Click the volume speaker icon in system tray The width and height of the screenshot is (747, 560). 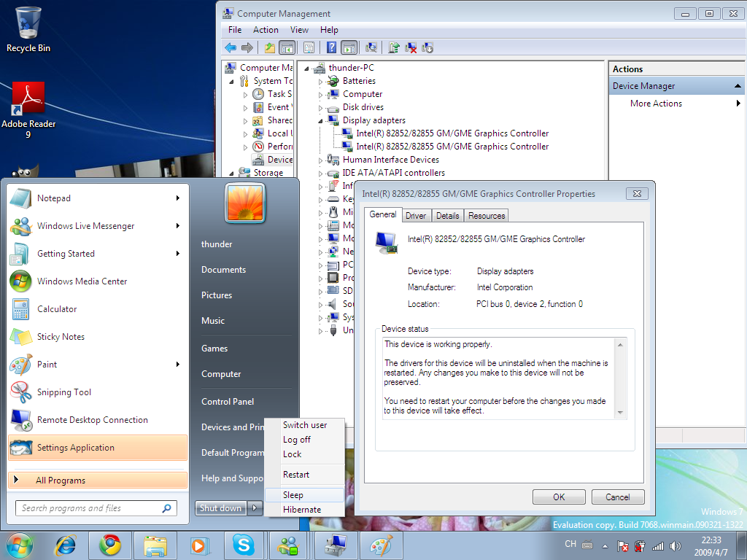pos(675,546)
